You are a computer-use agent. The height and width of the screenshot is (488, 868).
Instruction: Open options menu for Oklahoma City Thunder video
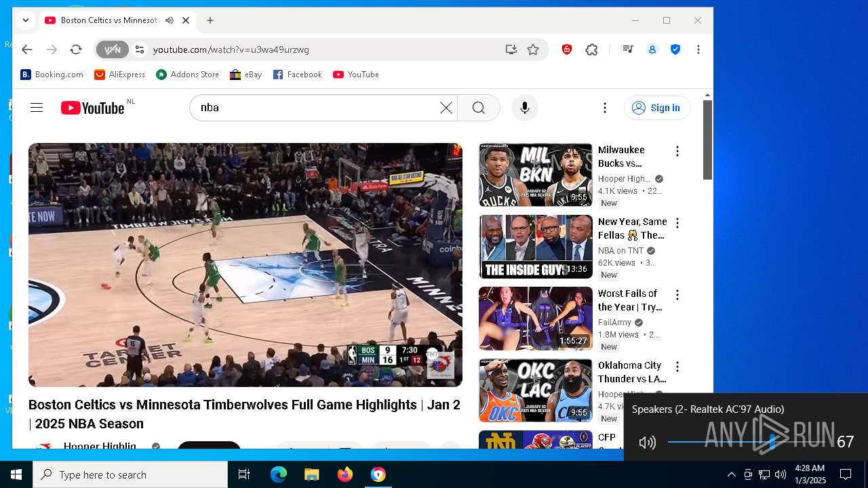[x=677, y=367]
